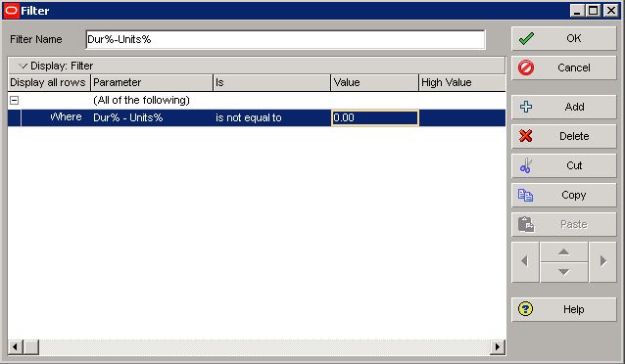Click the Oracle logo in title bar
The image size is (625, 364).
[11, 11]
